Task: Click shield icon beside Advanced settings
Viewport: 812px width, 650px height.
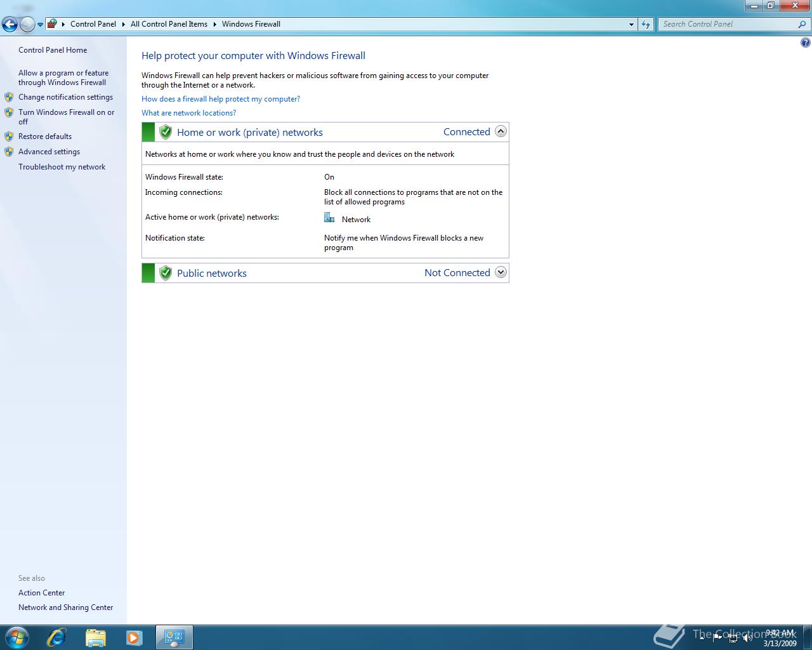Action: (9, 152)
